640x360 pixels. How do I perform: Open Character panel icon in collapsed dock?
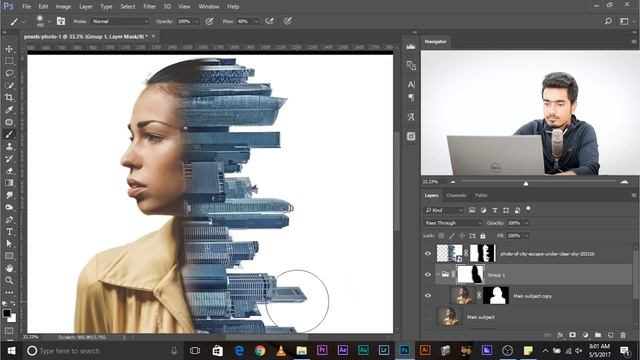[411, 84]
